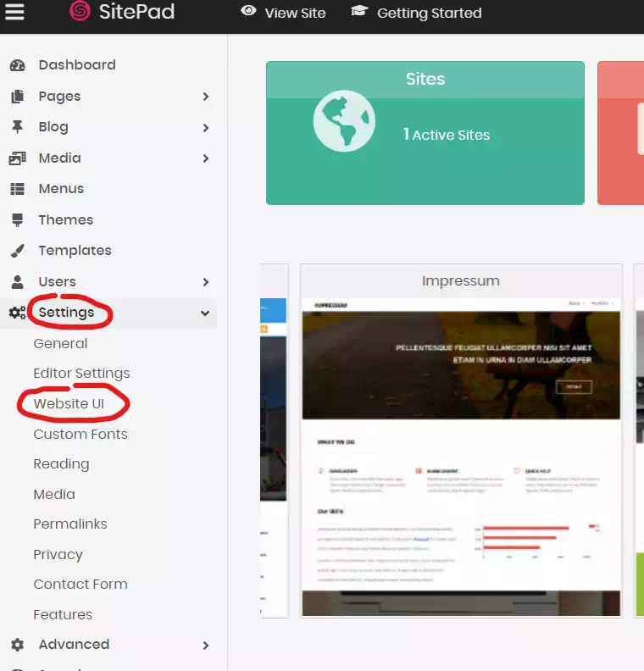This screenshot has width=644, height=671.
Task: Click the globe icon in Sites card
Action: pyautogui.click(x=344, y=120)
